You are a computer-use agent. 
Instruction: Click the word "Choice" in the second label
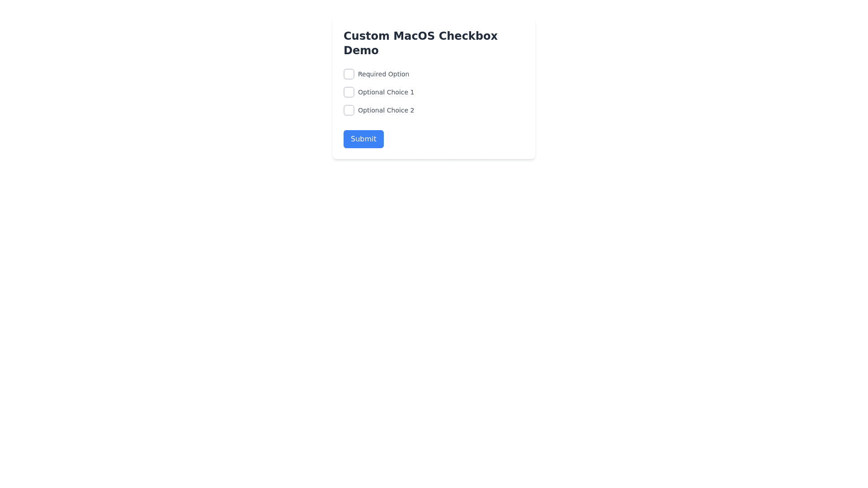(x=397, y=92)
